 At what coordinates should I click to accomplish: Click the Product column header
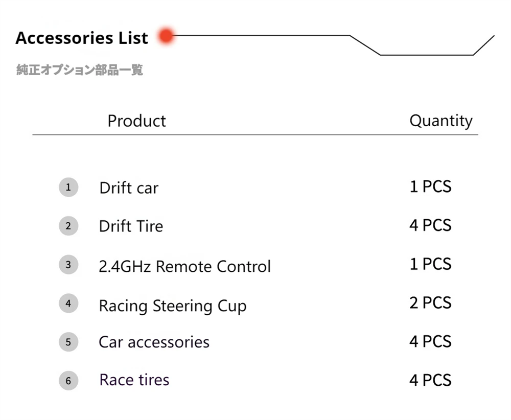click(x=136, y=121)
